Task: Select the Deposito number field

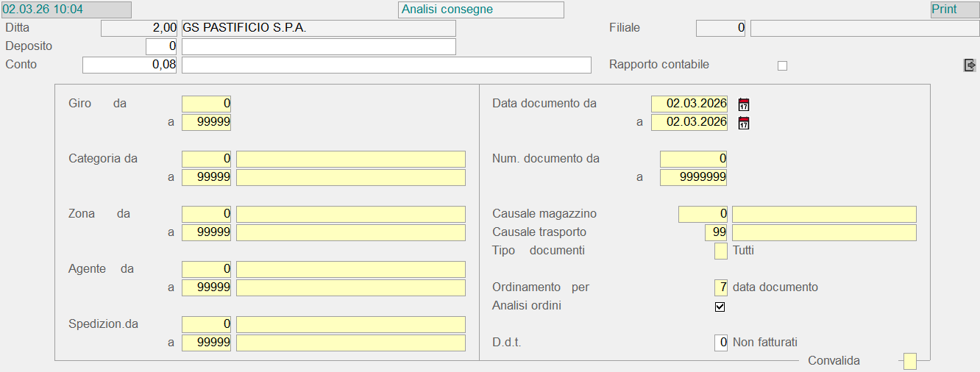Action: click(x=161, y=46)
